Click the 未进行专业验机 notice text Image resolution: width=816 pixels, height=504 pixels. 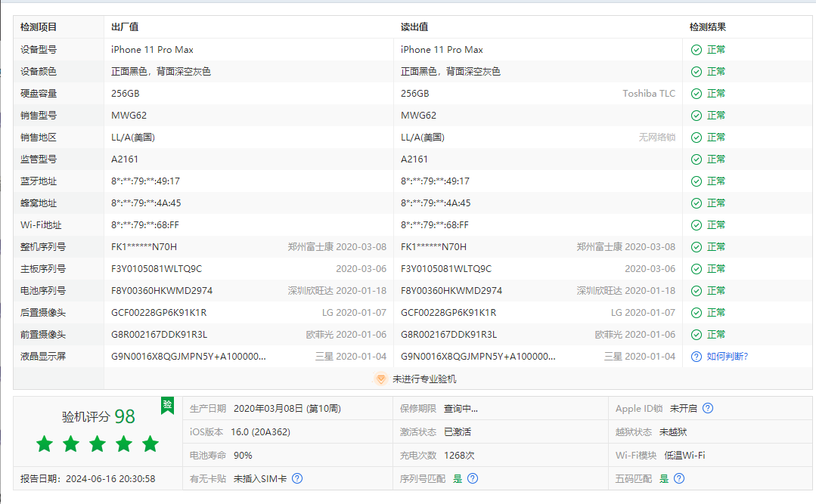click(424, 379)
